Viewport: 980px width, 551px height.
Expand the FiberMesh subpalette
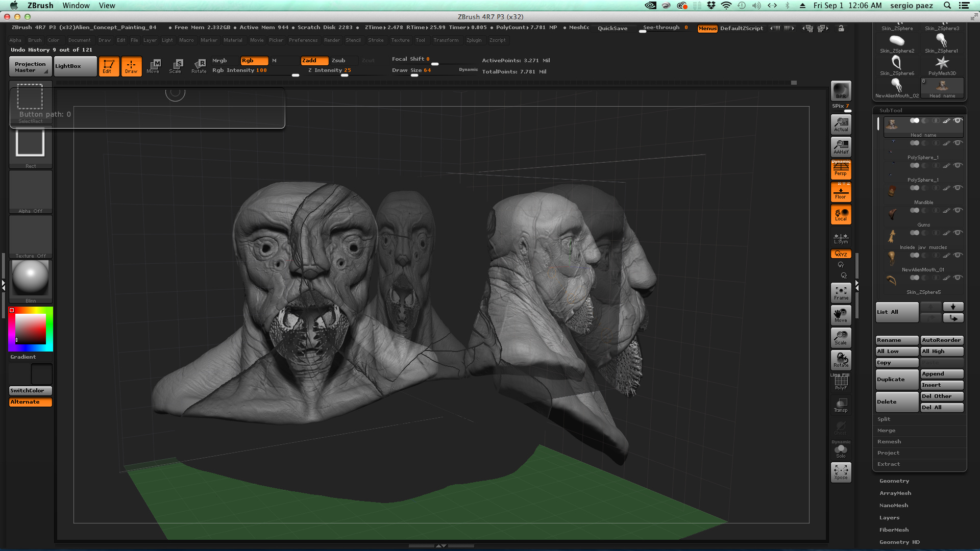[894, 530]
